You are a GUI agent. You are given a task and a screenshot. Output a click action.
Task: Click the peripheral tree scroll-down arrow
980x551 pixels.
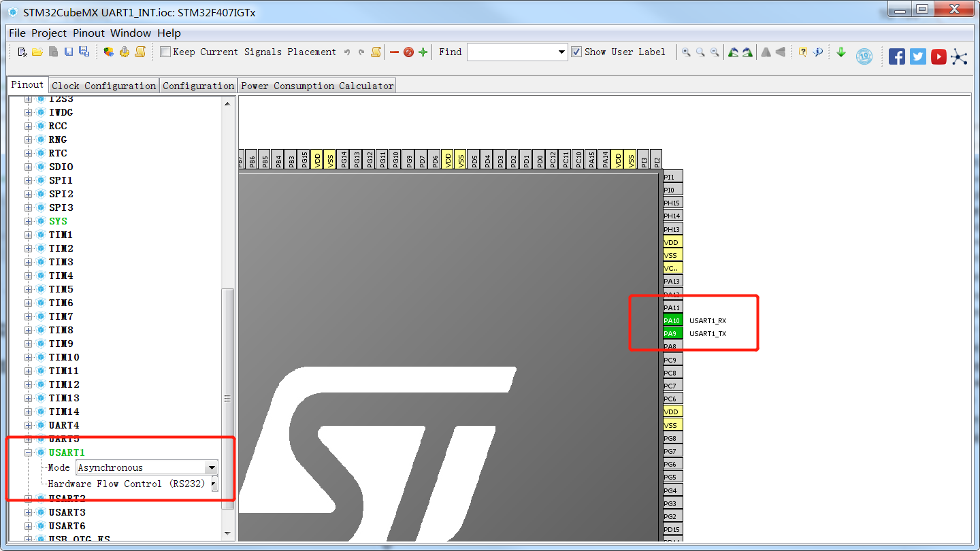click(228, 534)
